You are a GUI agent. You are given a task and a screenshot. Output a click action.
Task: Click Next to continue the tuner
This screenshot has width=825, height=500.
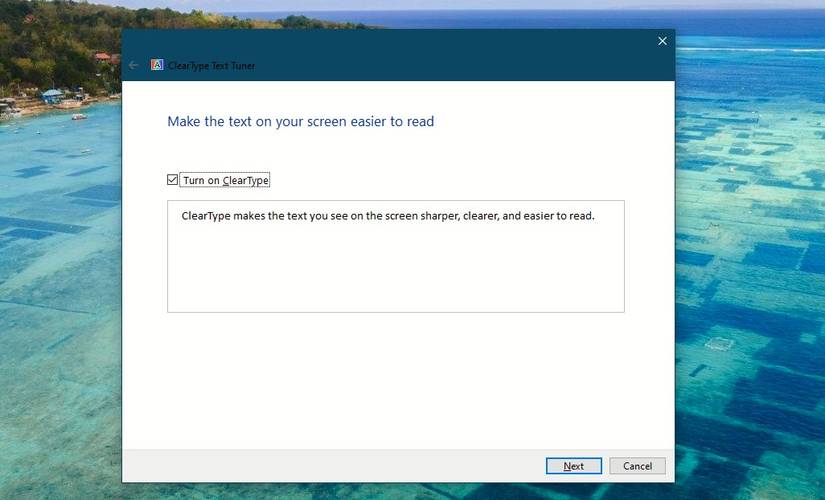click(574, 466)
